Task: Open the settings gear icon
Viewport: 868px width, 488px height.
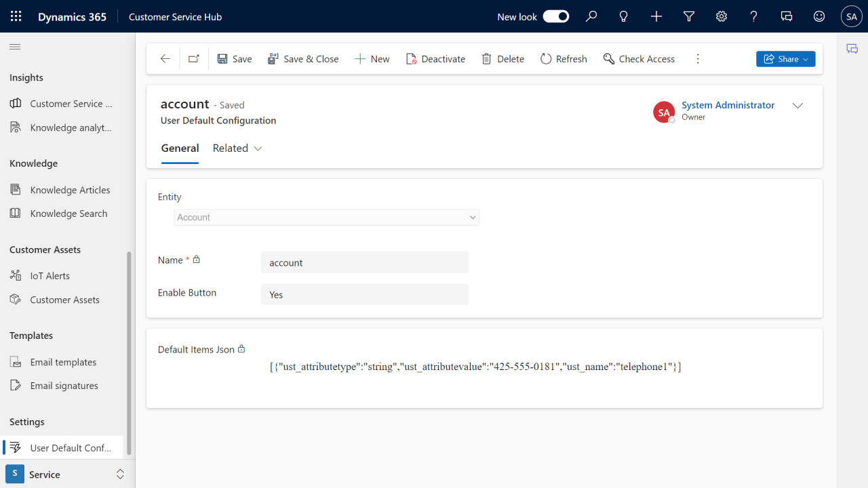Action: pos(722,16)
